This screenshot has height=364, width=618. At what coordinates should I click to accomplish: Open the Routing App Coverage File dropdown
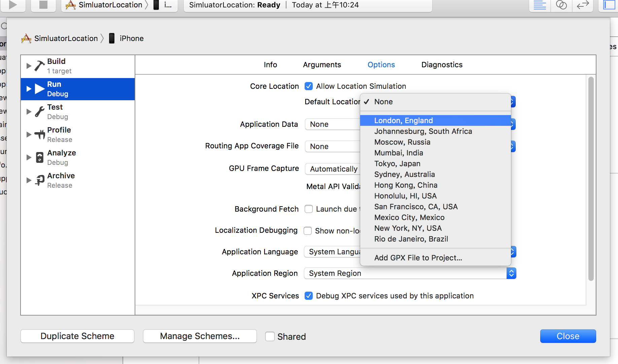[x=333, y=146]
